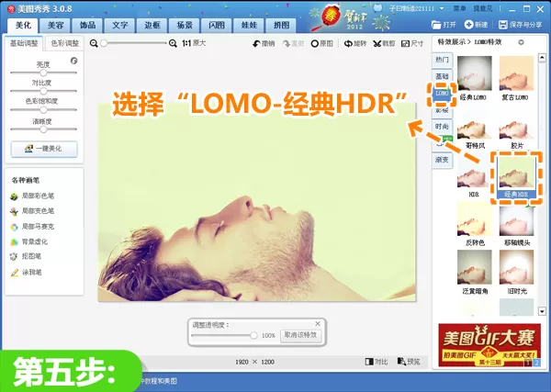Select the 色彩调整 sub-tab
This screenshot has height=392, width=551.
tap(64, 43)
